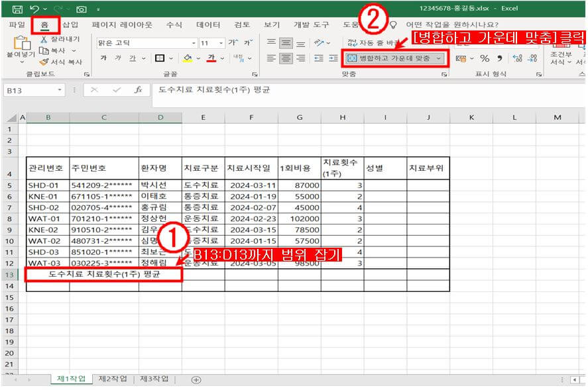This screenshot has height=390, width=588.
Task: Open the font color dropdown arrow
Action: pos(222,59)
